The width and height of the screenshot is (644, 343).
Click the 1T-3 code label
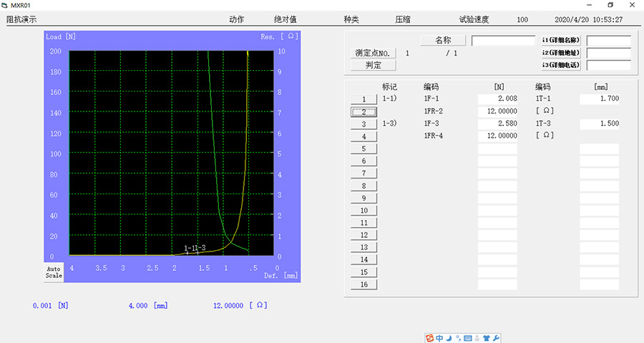click(x=543, y=124)
